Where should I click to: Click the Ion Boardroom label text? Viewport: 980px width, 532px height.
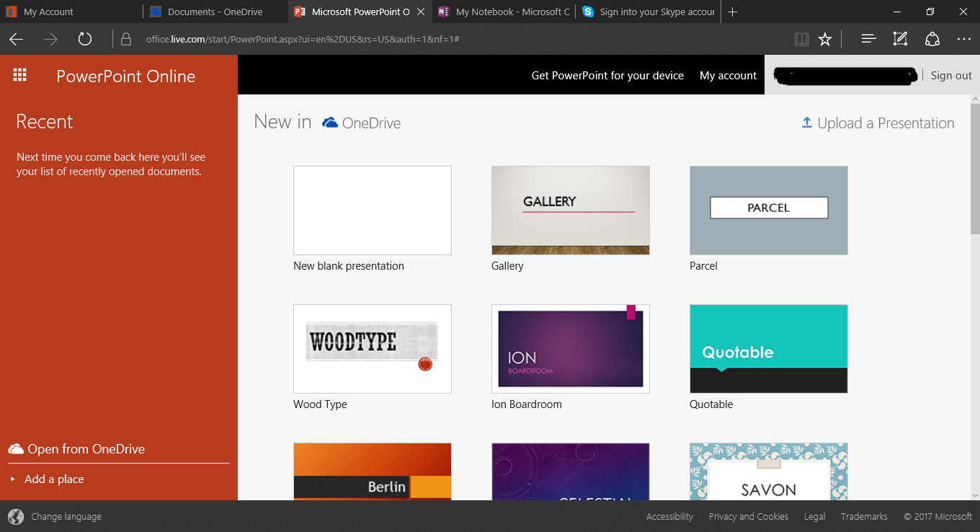(527, 404)
